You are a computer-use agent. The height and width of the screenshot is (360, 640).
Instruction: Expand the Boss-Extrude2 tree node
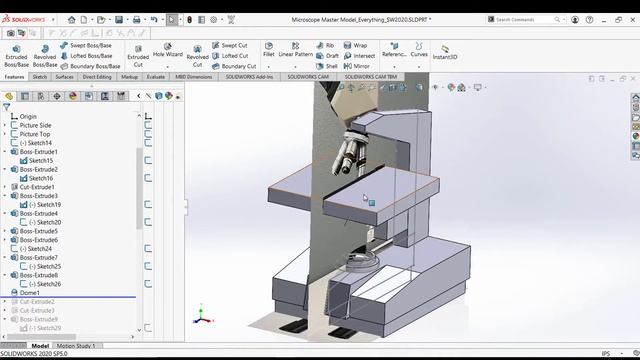point(5,169)
